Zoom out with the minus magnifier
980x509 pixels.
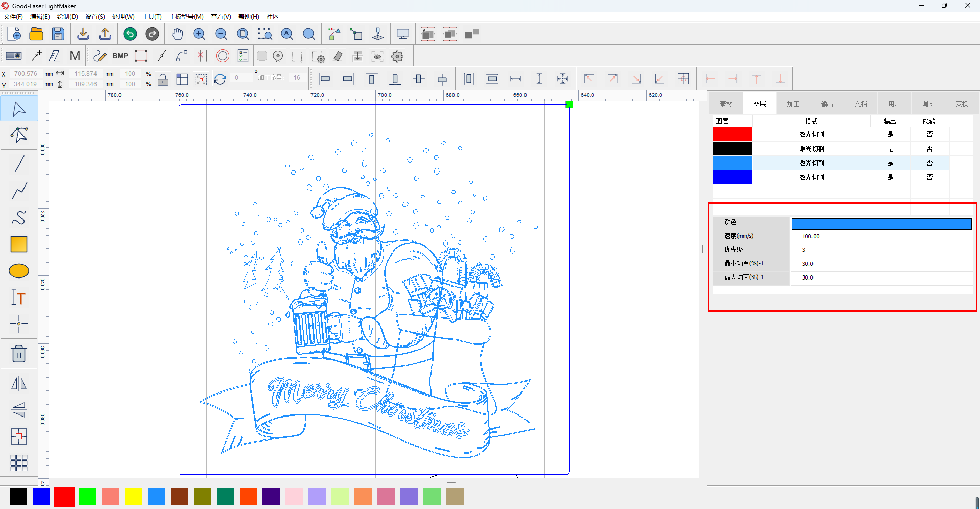pyautogui.click(x=221, y=34)
